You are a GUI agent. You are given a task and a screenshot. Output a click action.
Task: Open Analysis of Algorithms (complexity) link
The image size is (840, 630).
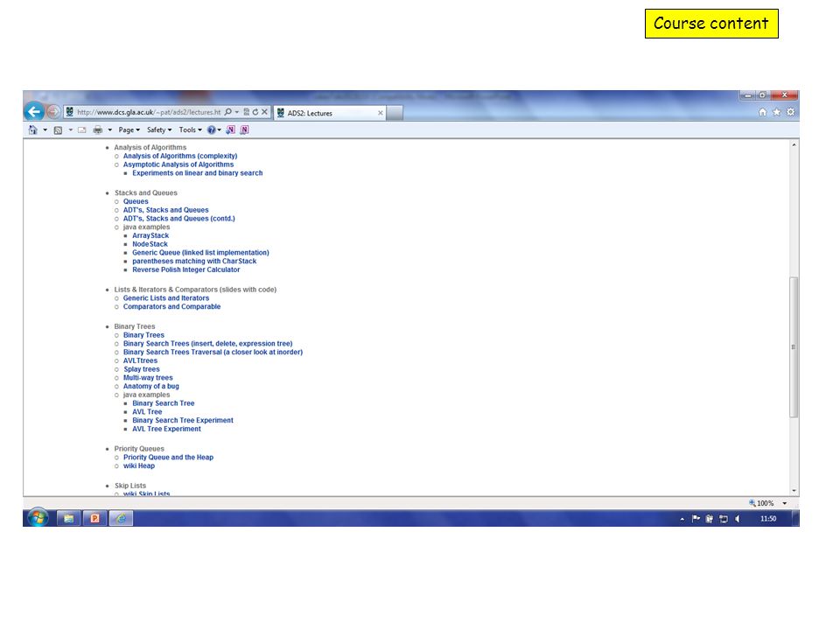tap(180, 156)
